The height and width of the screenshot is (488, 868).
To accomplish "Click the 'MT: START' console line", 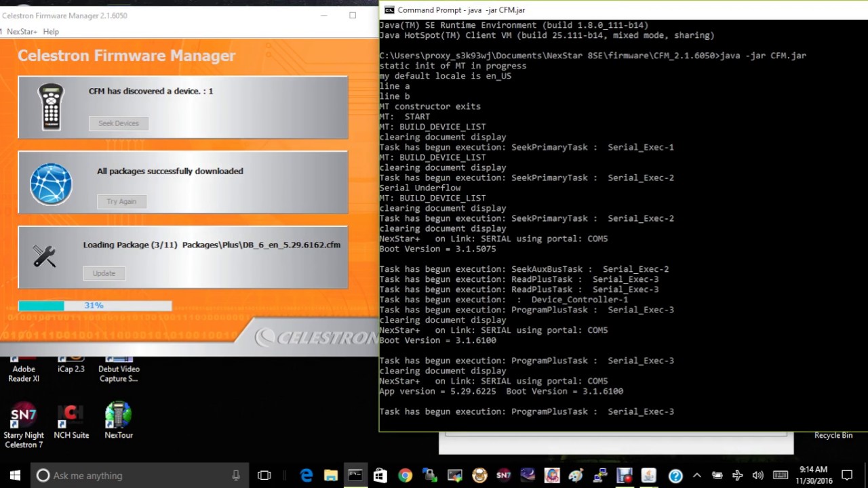I will click(404, 117).
